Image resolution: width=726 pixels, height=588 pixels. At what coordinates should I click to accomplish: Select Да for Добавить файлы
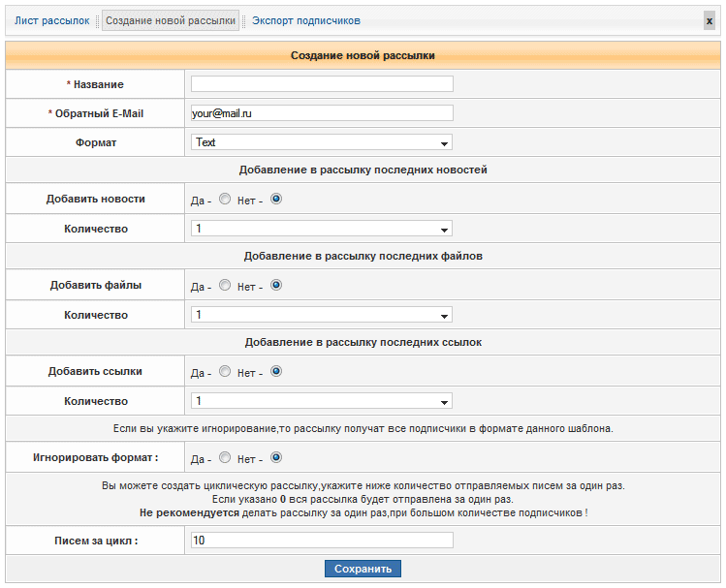pos(225,286)
